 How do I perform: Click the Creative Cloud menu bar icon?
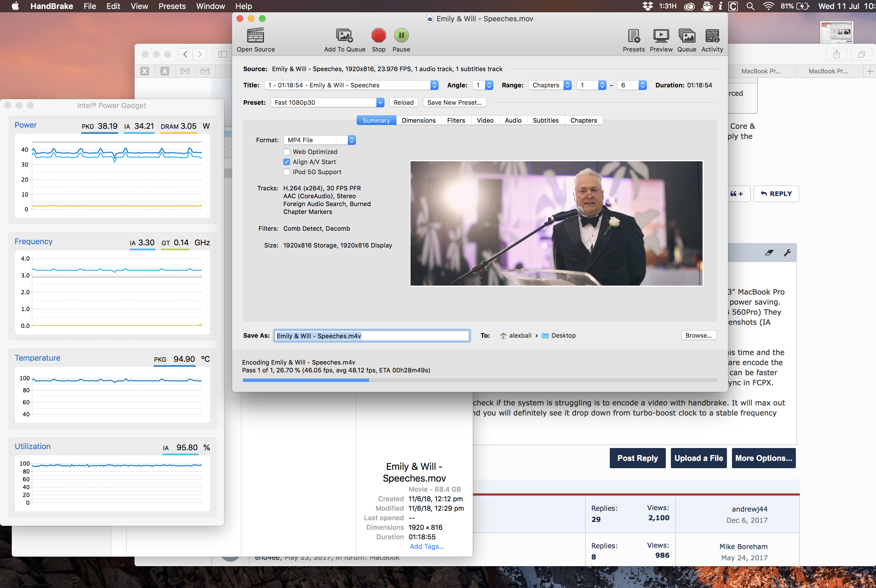click(x=689, y=6)
